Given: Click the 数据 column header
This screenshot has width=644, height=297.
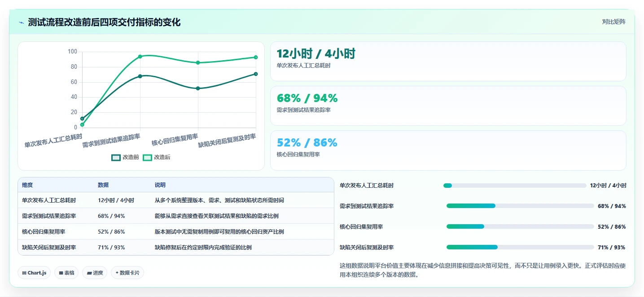Looking at the screenshot, I should (x=103, y=185).
